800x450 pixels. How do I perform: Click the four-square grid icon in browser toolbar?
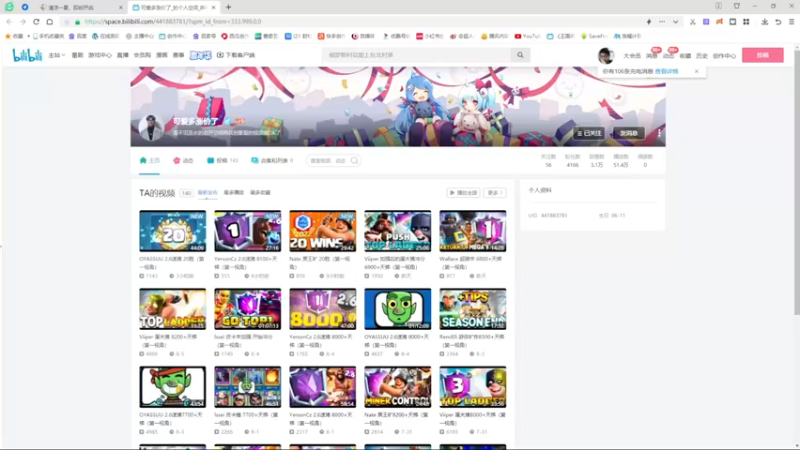[746, 22]
